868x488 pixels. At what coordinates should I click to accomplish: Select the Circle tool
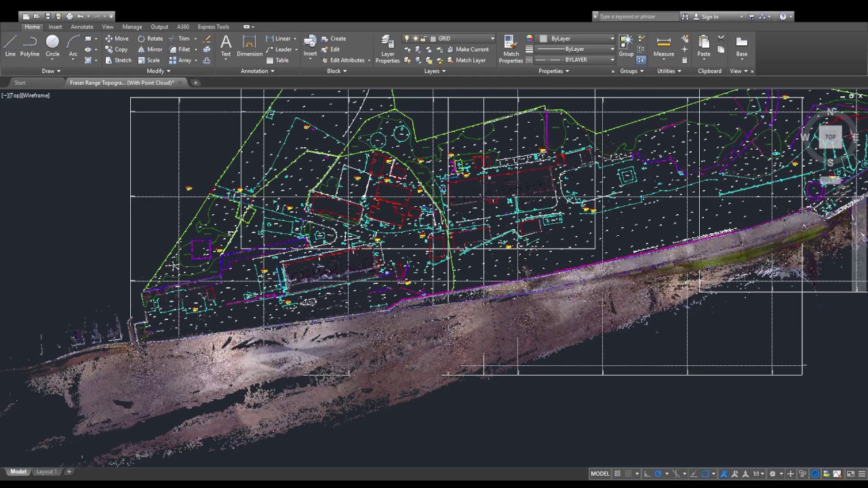[52, 45]
